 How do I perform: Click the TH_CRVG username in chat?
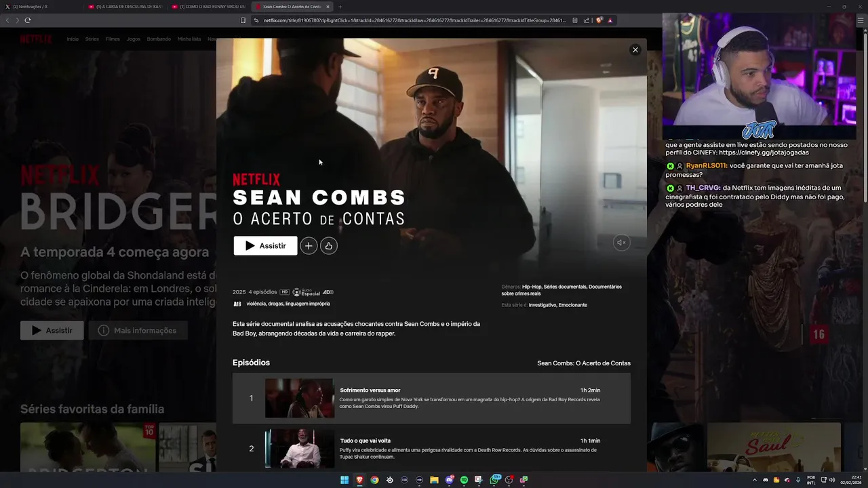(703, 188)
